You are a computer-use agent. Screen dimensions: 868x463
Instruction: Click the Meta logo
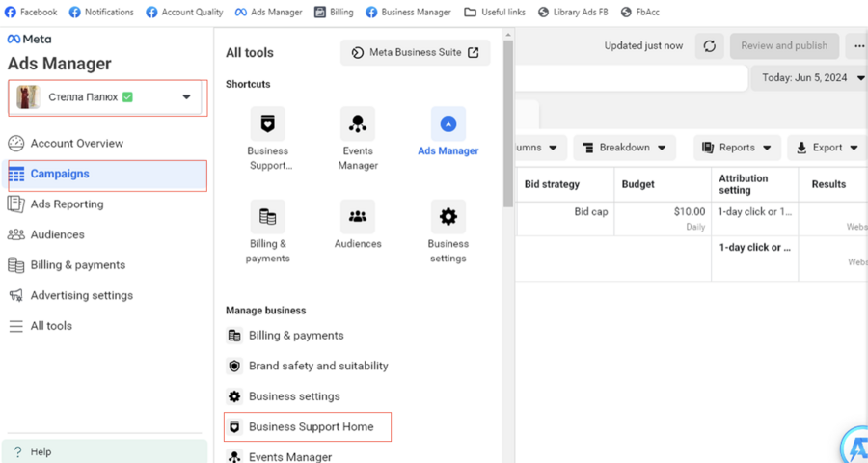pos(29,40)
